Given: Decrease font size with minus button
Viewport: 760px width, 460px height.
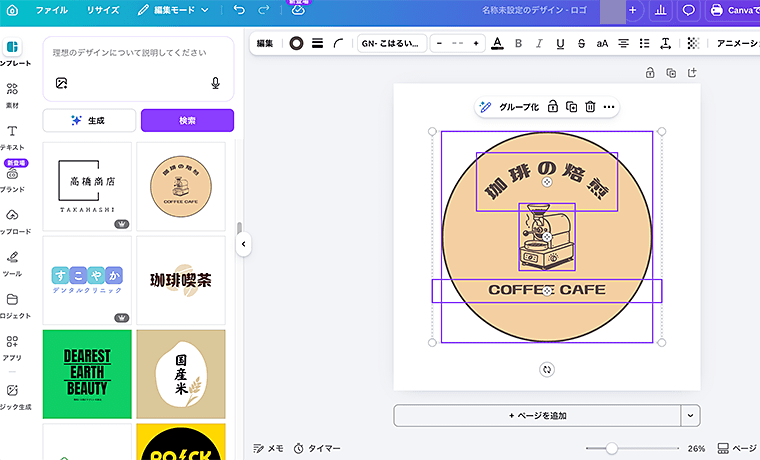Looking at the screenshot, I should point(439,44).
